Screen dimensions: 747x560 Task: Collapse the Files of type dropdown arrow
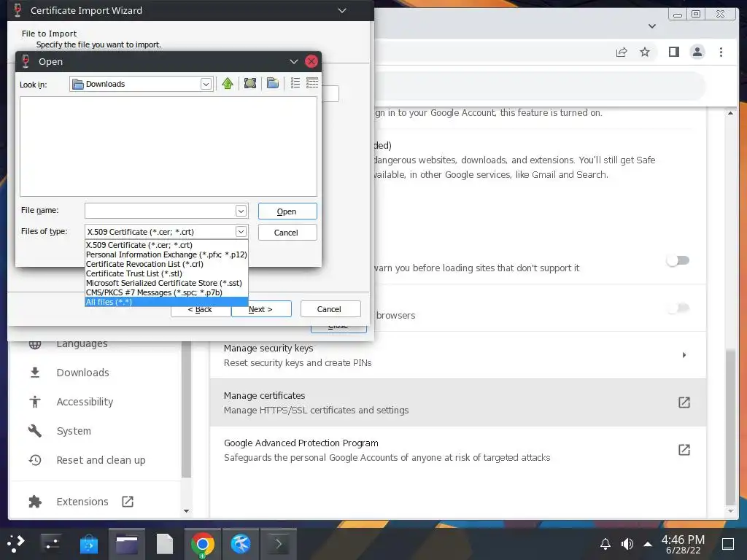pos(241,231)
